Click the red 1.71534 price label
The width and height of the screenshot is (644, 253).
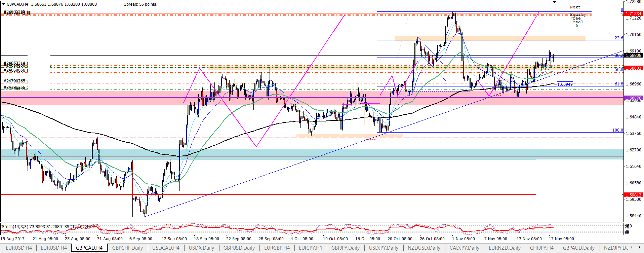634,13
